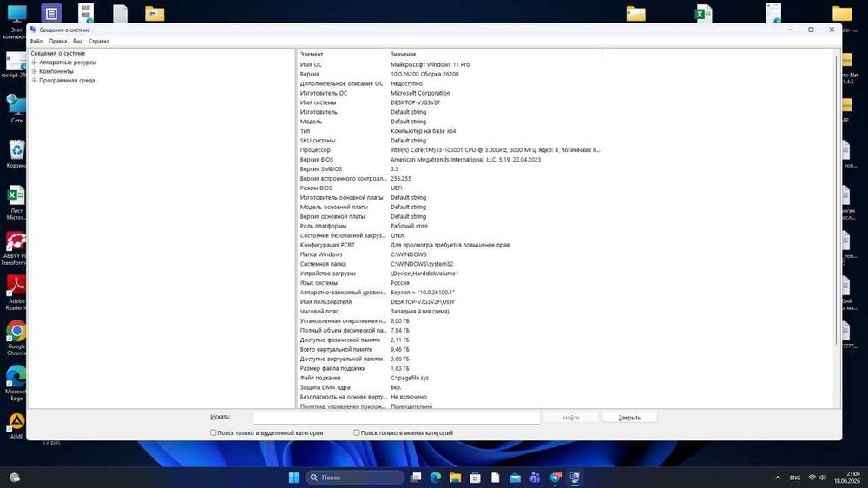
Task: Expand the Компоненты tree node
Action: pyautogui.click(x=35, y=71)
